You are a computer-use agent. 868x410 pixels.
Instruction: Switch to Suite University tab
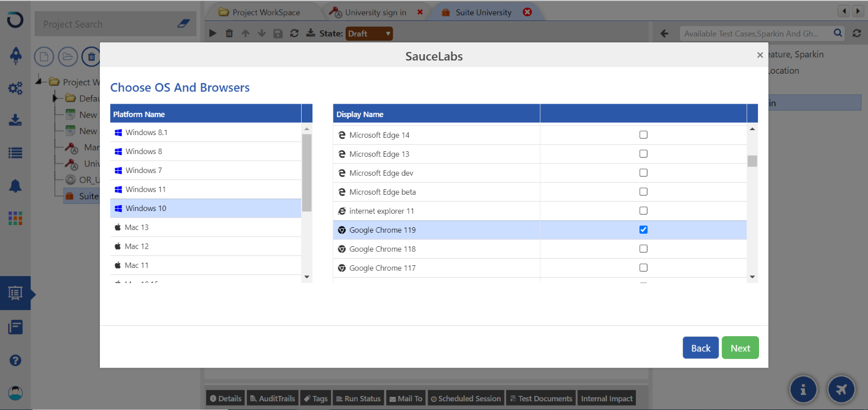point(483,12)
